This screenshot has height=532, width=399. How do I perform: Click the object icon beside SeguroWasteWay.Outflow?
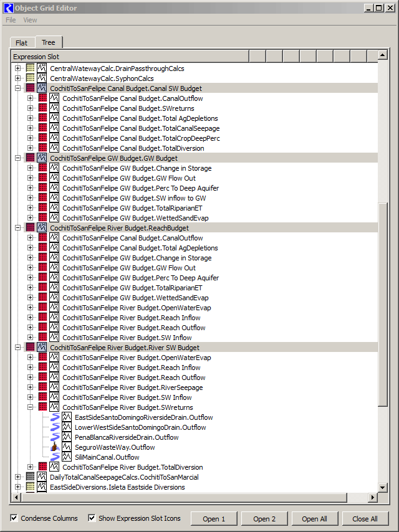pyautogui.click(x=55, y=447)
